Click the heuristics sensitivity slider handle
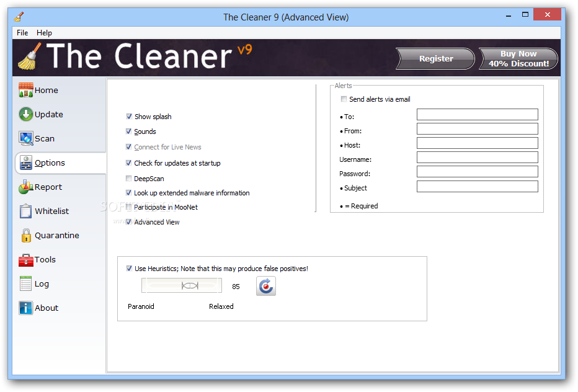Screen dimensions: 578x392 coord(190,286)
